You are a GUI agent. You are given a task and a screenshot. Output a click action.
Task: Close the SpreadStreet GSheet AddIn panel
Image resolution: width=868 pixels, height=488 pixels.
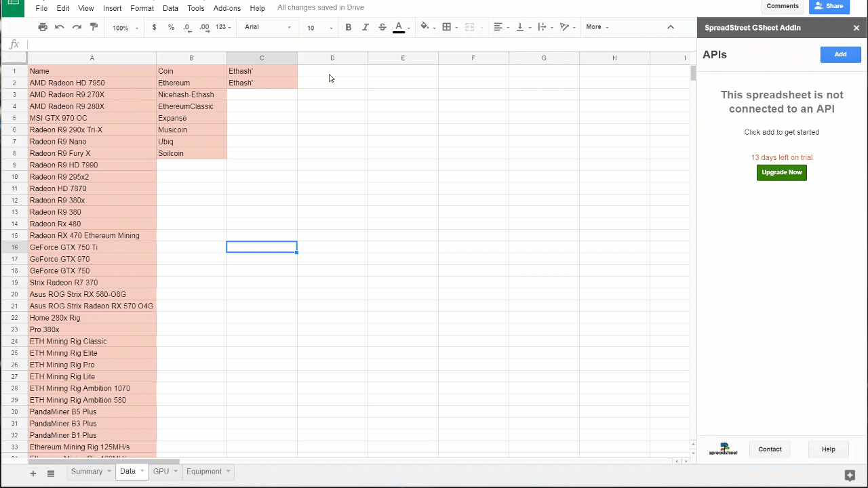(x=856, y=28)
